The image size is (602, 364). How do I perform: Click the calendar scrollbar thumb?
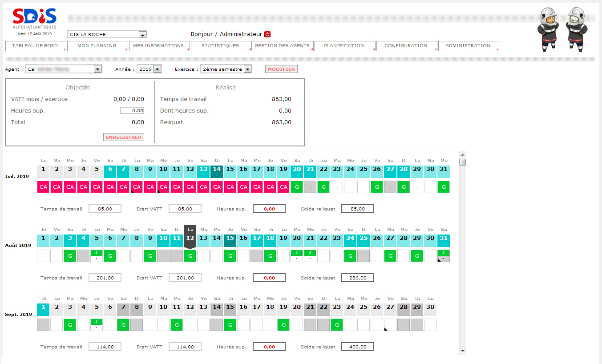pyautogui.click(x=463, y=162)
